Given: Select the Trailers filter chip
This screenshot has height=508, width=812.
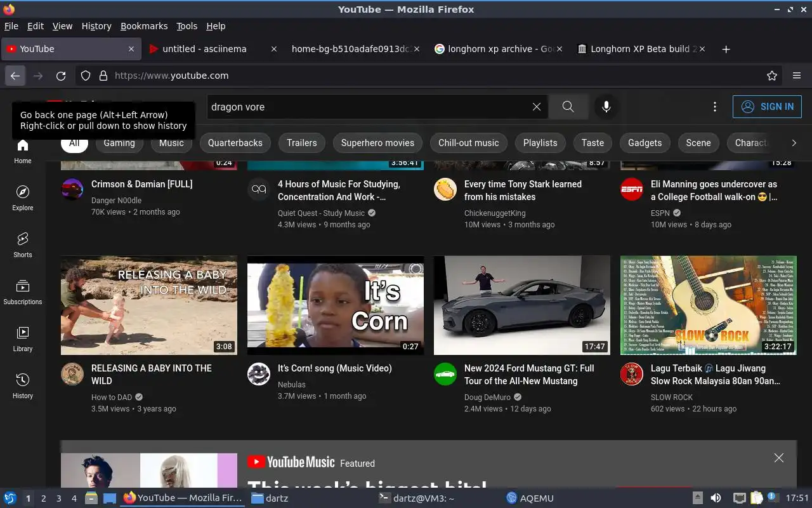Looking at the screenshot, I should tap(302, 143).
